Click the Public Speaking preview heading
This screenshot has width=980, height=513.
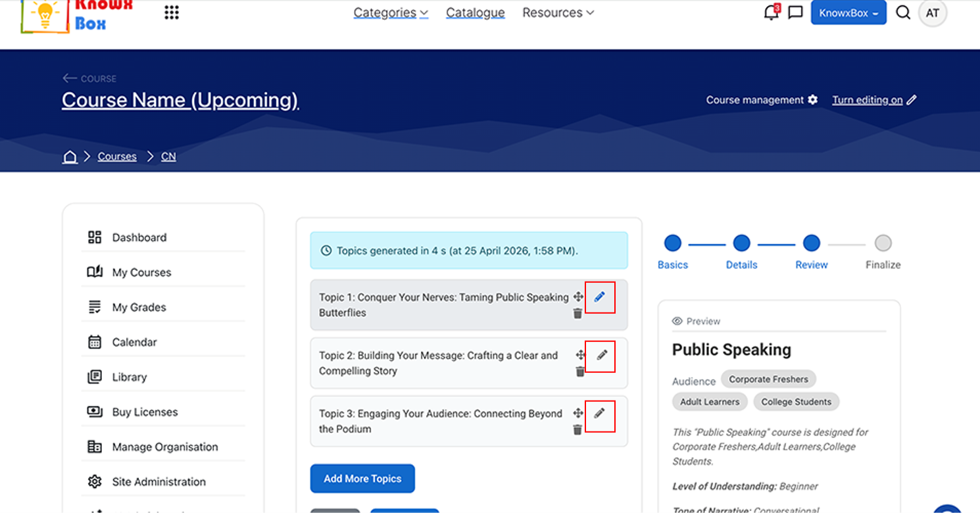(x=731, y=350)
